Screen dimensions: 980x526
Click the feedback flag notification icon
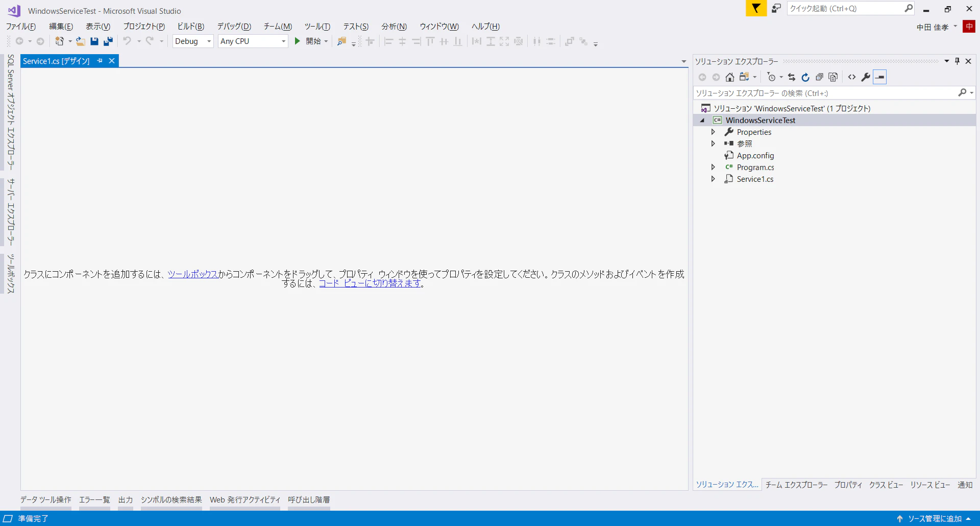click(756, 8)
